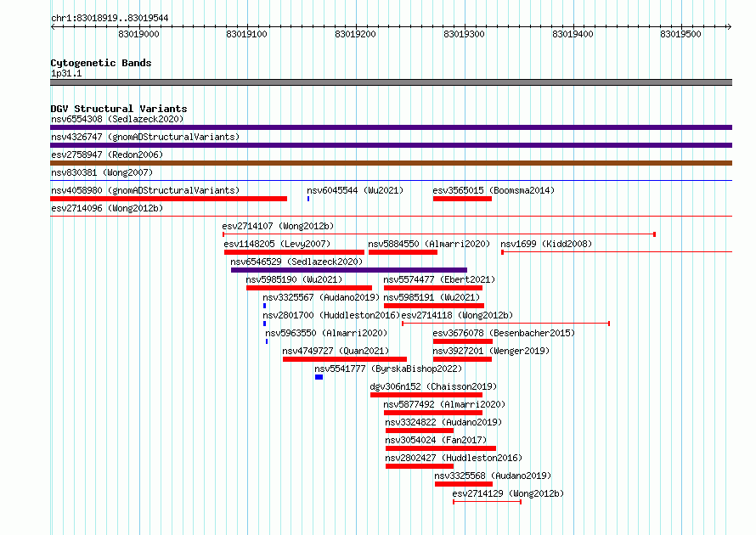
Task: Click the DGV Structural Variants track title
Action: click(x=119, y=109)
